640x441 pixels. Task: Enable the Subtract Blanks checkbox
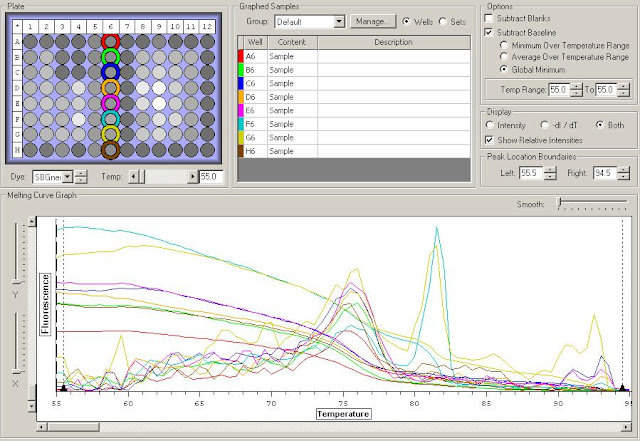(489, 18)
